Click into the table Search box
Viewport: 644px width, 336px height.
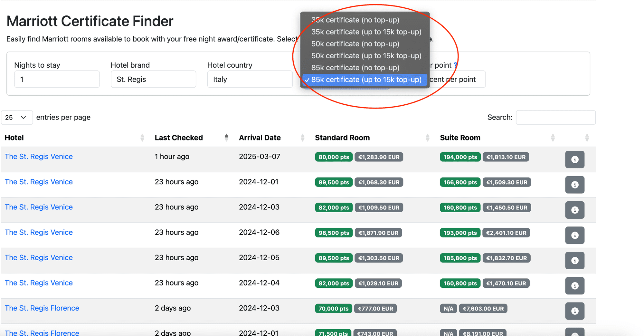point(556,117)
